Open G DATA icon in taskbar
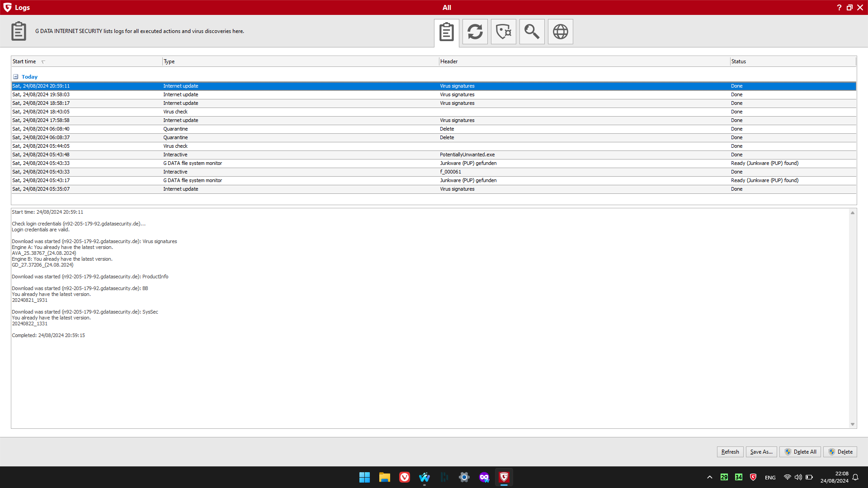 [x=504, y=477]
